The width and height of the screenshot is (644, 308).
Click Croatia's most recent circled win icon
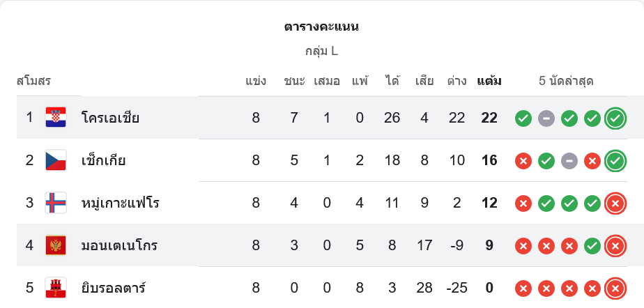click(x=615, y=118)
